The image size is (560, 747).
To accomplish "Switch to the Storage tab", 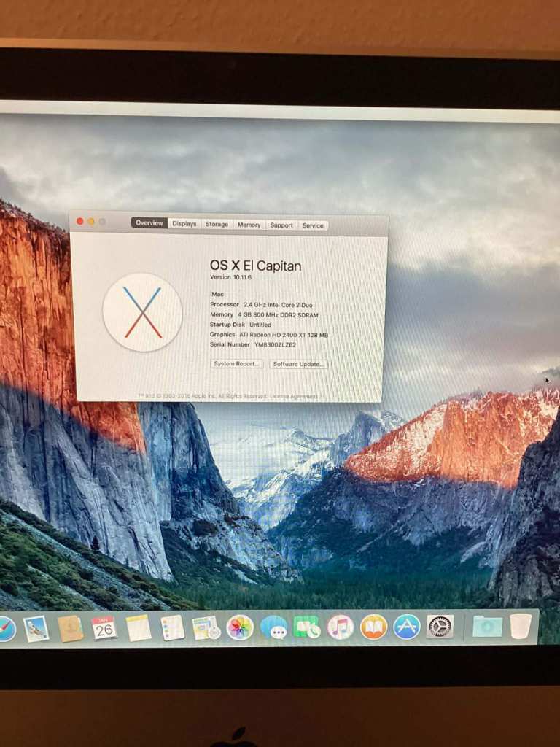I will click(x=217, y=225).
